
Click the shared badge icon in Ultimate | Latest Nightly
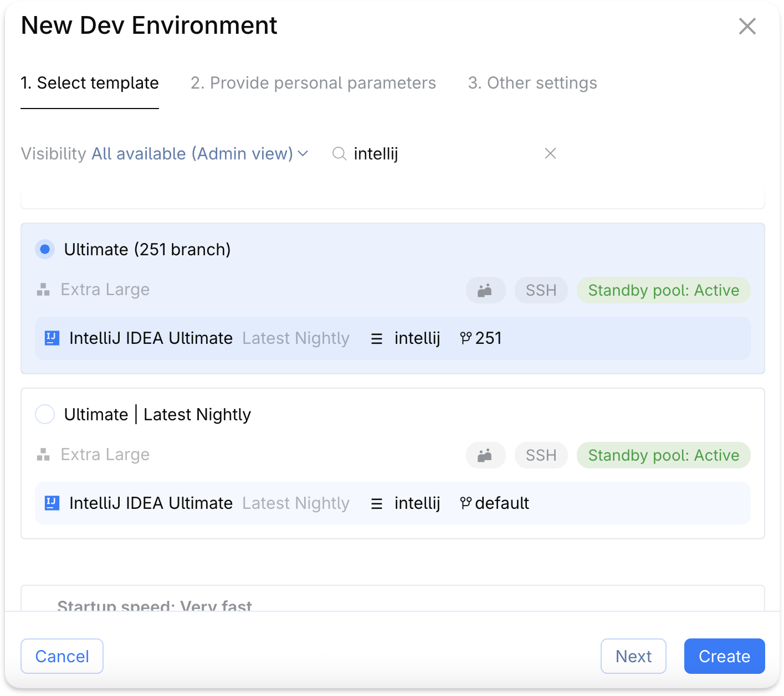(x=485, y=455)
